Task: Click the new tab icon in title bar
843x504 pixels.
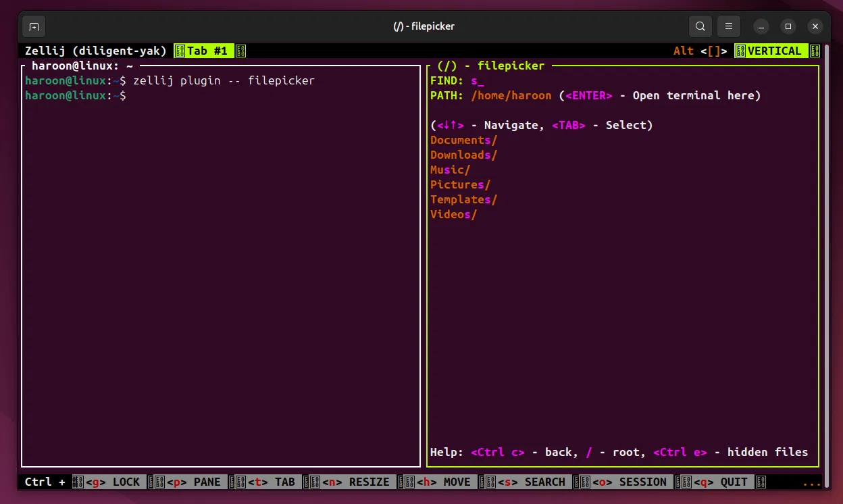Action: [34, 27]
